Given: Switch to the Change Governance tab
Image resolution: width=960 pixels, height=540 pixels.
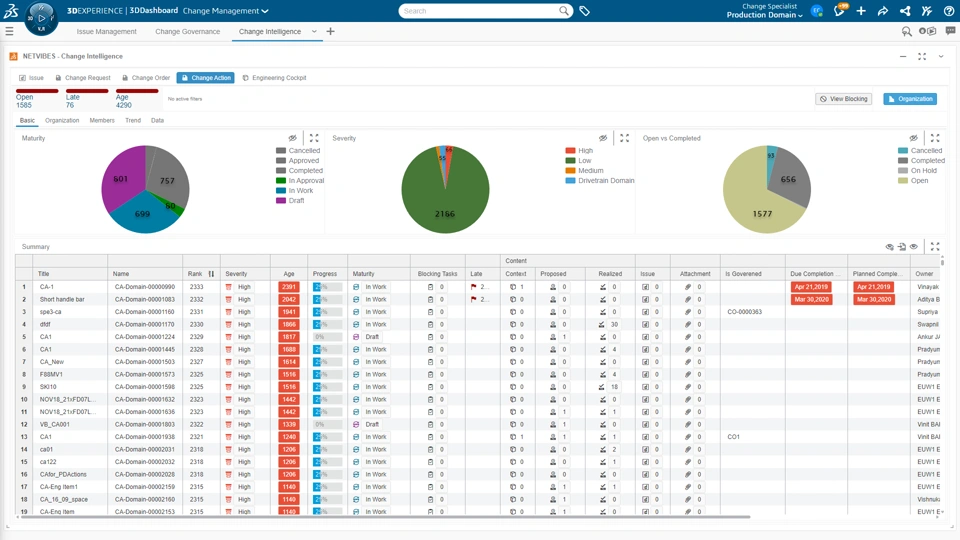Looking at the screenshot, I should 187,31.
